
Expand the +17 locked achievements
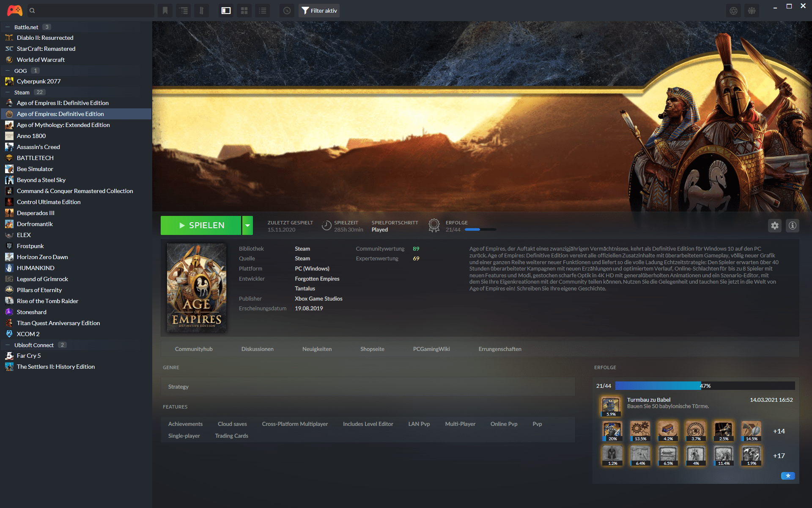(x=779, y=456)
